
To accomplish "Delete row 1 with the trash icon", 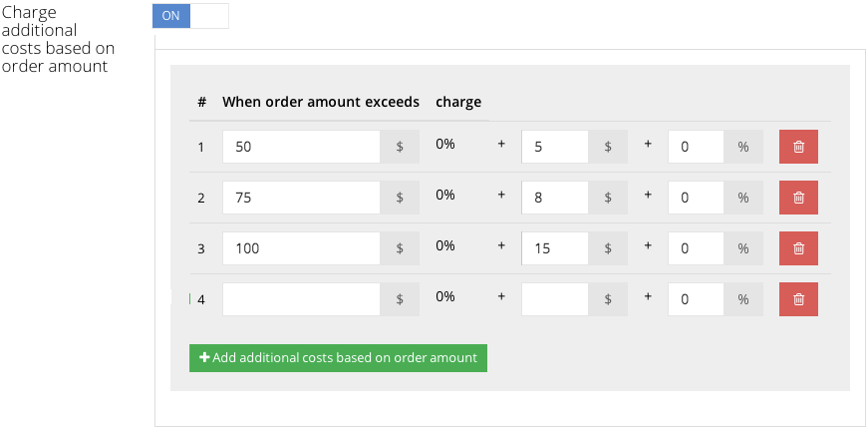I will click(798, 147).
